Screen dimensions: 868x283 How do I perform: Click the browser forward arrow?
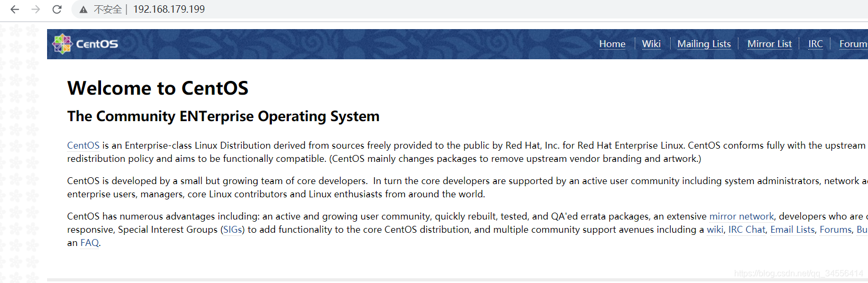point(35,10)
